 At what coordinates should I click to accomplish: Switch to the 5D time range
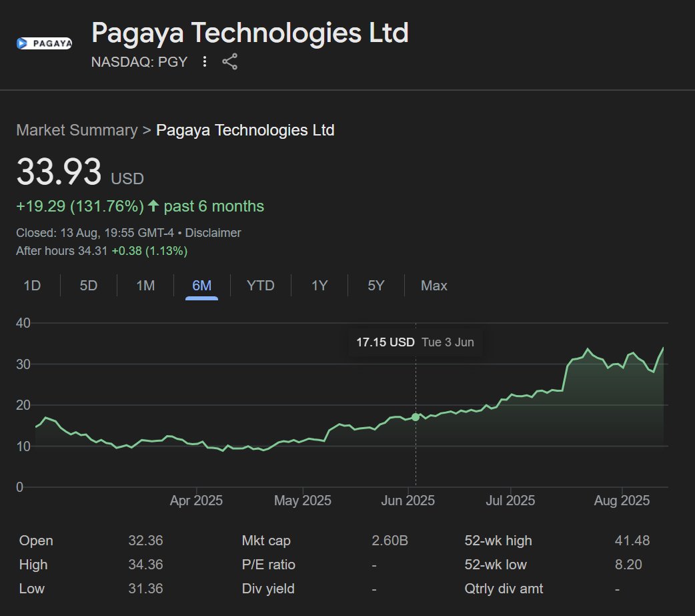point(87,286)
